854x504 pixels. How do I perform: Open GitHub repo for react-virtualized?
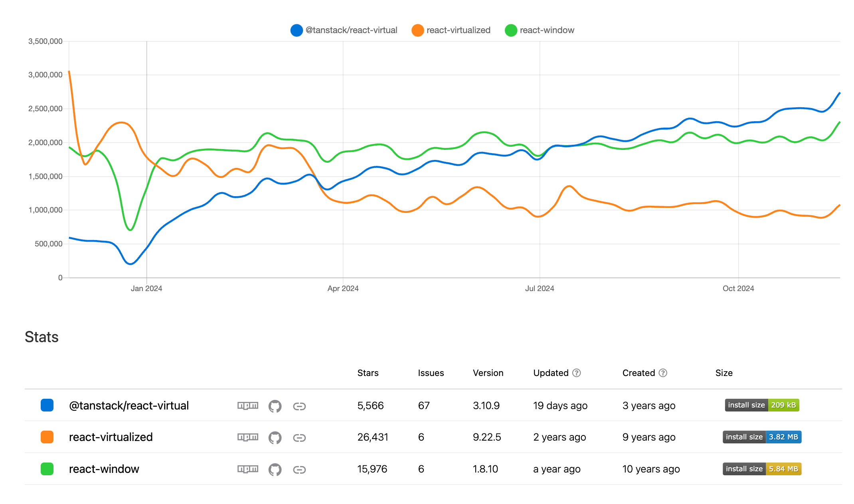coord(275,437)
